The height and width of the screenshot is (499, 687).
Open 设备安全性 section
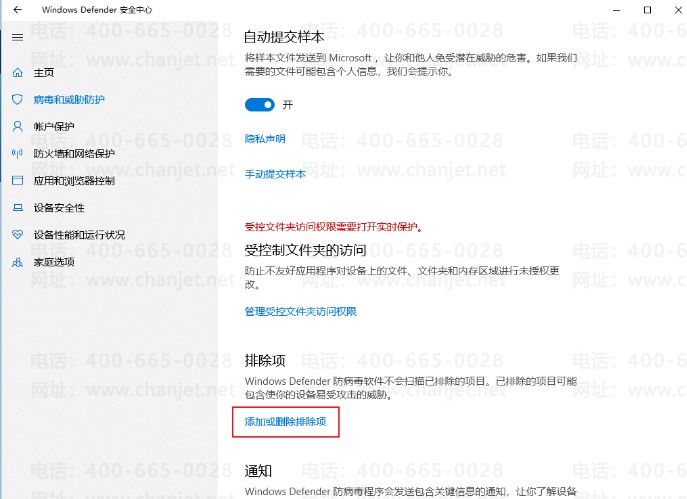tap(59, 208)
